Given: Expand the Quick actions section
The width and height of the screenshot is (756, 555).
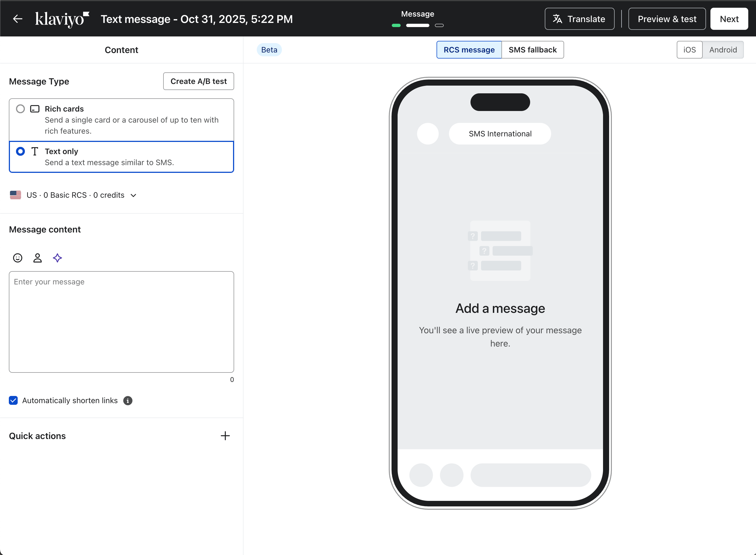Looking at the screenshot, I should pos(37,436).
